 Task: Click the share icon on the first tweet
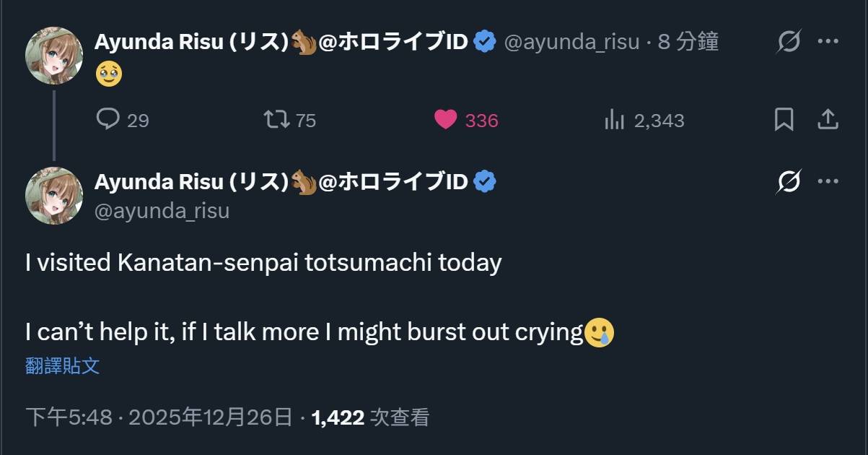click(827, 119)
